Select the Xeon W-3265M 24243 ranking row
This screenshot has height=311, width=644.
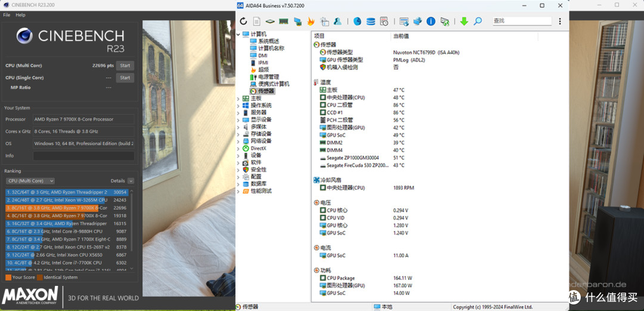coord(67,200)
